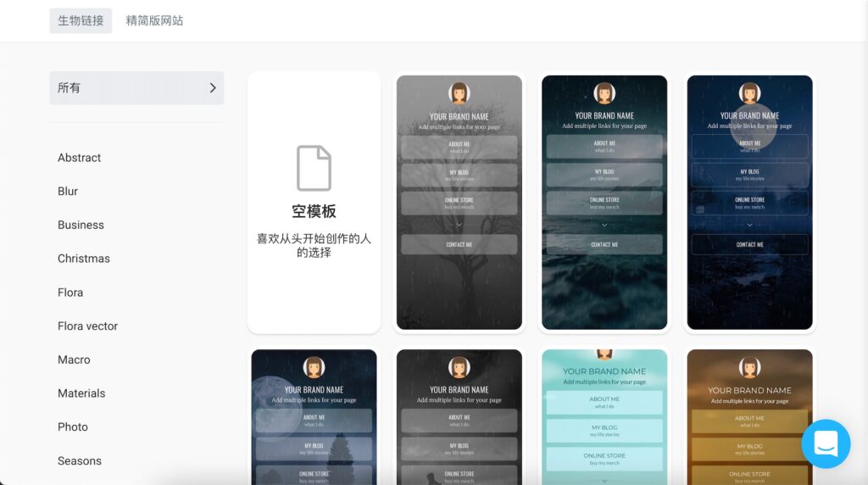Viewport: 868px width, 485px height.
Task: Click CONTACT ME button in gray tree template
Action: 459,244
